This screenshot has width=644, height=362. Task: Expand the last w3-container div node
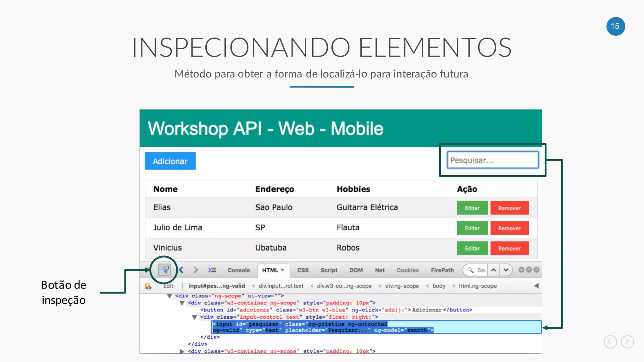182,351
